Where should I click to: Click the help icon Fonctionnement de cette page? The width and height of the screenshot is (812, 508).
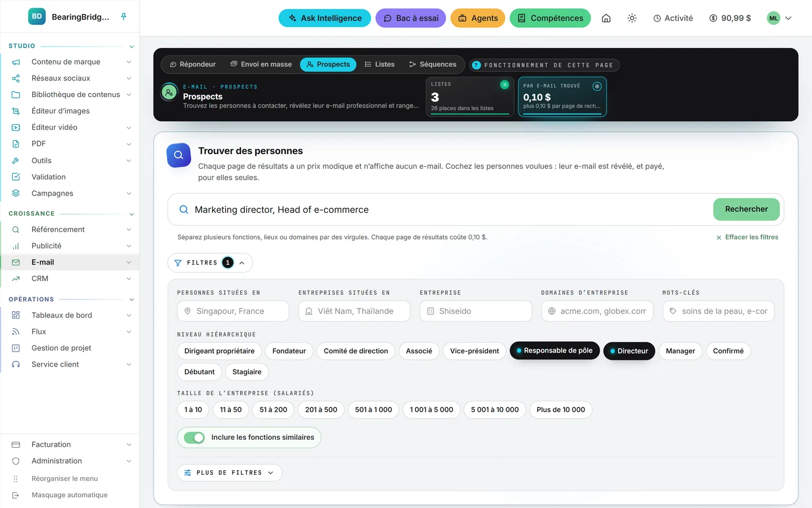tap(476, 65)
